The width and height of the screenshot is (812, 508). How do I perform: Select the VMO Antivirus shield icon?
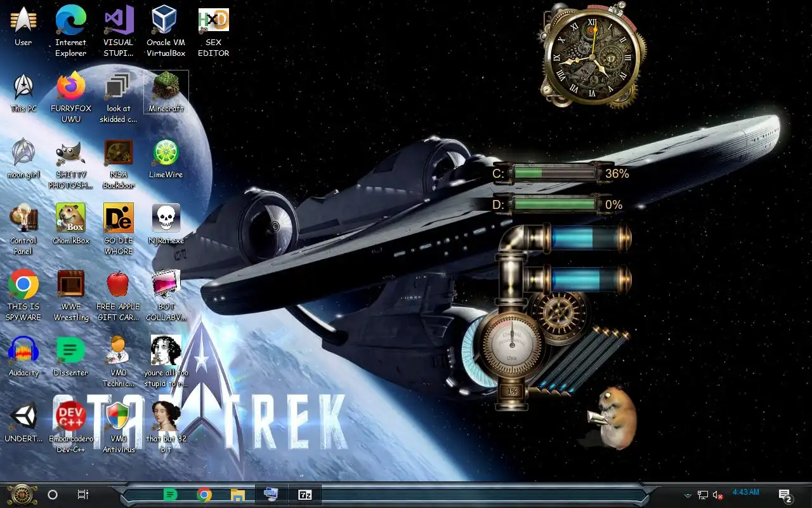click(119, 427)
